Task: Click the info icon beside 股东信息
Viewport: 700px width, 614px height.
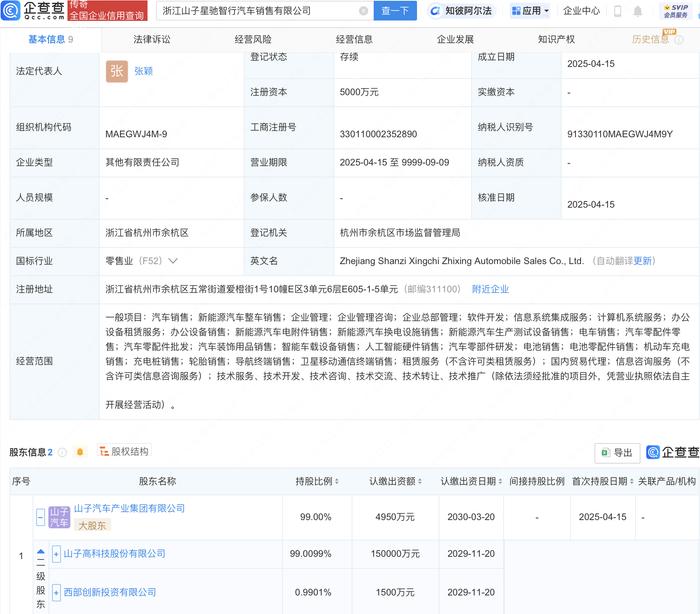Action: pyautogui.click(x=62, y=452)
